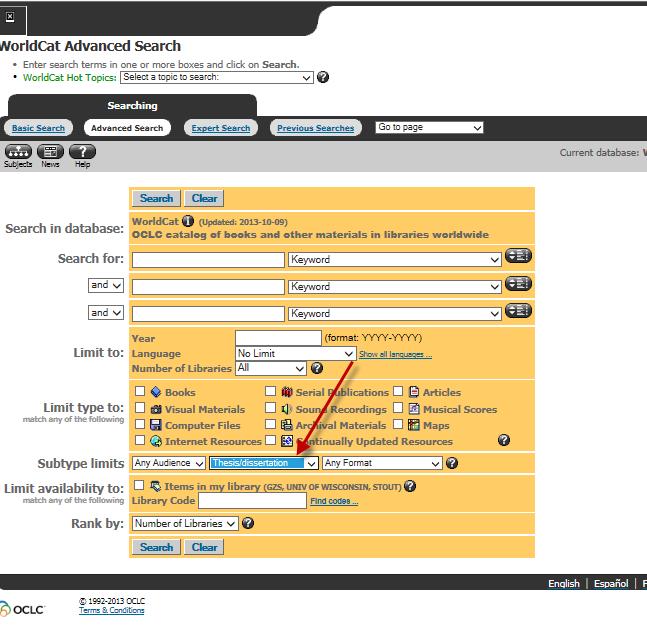Open first Keyword index dropdown
This screenshot has width=647, height=630.
(x=394, y=260)
